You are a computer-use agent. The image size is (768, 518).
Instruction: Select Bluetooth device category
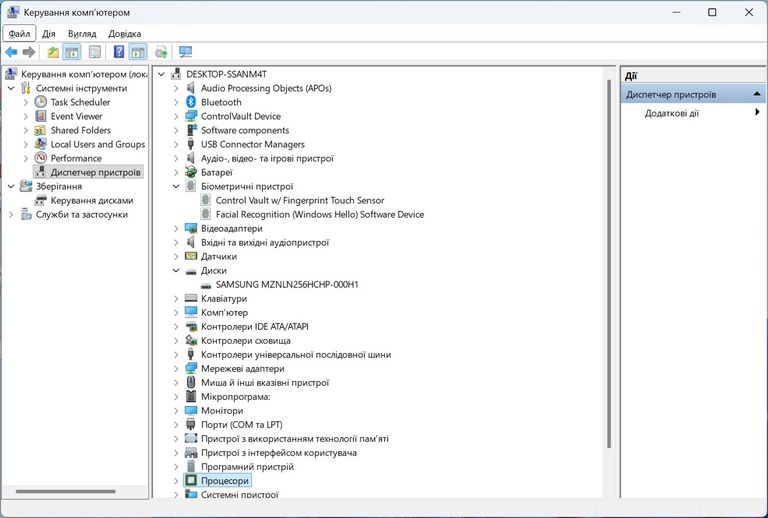[x=221, y=102]
